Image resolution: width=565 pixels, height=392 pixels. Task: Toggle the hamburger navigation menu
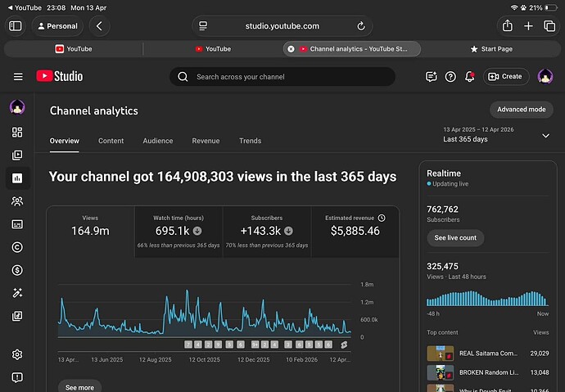tap(18, 77)
